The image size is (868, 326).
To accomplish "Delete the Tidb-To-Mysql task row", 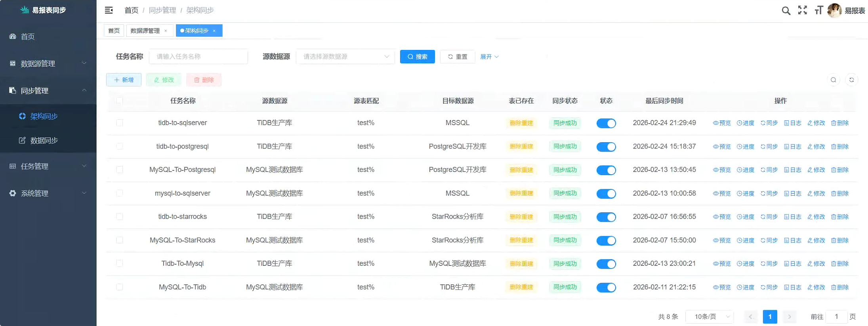I will click(x=840, y=264).
